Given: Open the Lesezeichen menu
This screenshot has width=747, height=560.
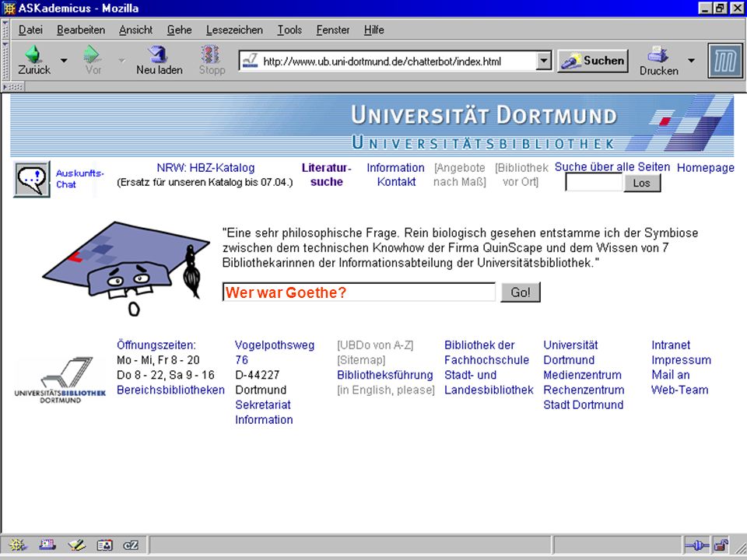Looking at the screenshot, I should click(234, 30).
